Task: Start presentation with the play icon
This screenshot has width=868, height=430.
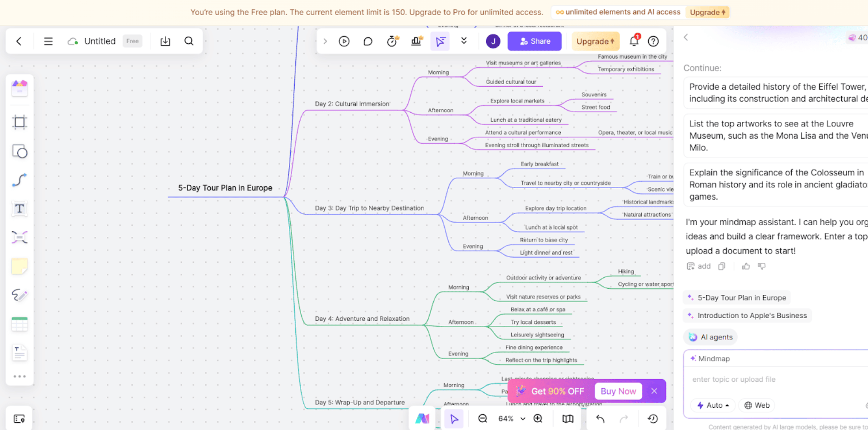Action: pyautogui.click(x=344, y=41)
